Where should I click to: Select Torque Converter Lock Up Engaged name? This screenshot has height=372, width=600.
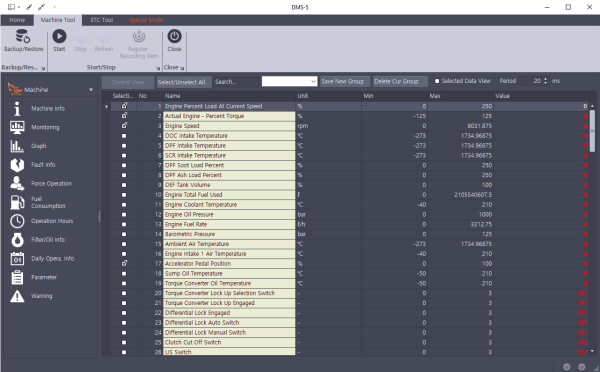click(x=229, y=303)
